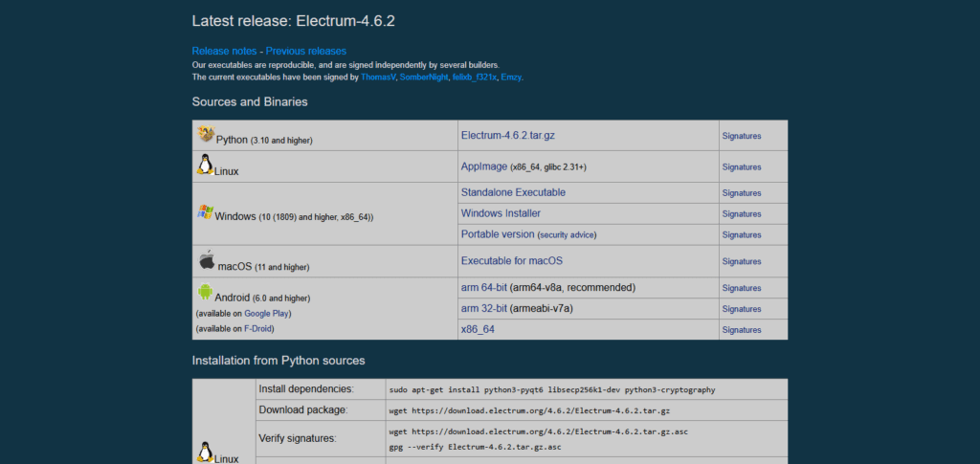
Task: Click the macOS apple icon
Action: click(x=207, y=260)
